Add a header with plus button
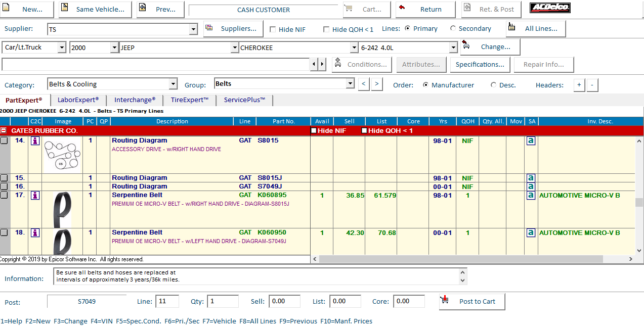This screenshot has height=329, width=644. [x=579, y=85]
